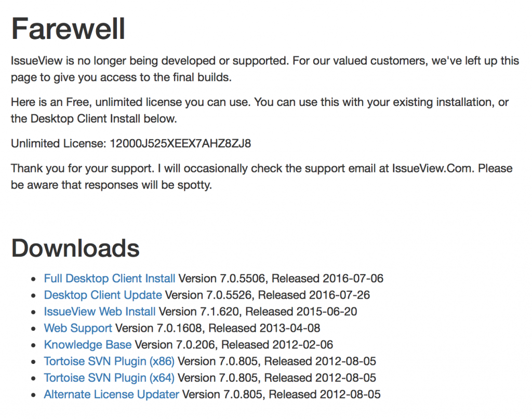Image resolution: width=532 pixels, height=419 pixels.
Task: Click the Version 7.0.5526 release date text
Action: pyautogui.click(x=314, y=295)
